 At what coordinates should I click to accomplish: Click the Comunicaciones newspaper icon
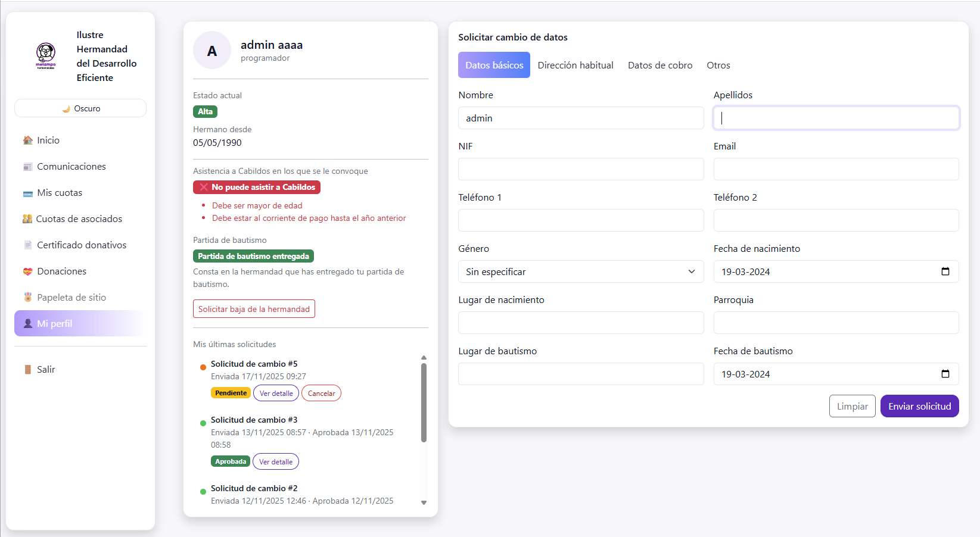27,167
